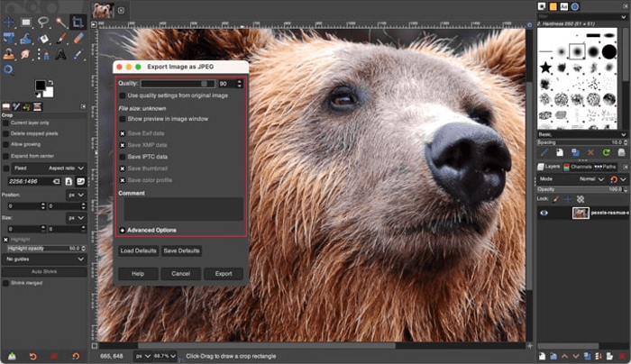Select the Eraser tool

coord(78,38)
